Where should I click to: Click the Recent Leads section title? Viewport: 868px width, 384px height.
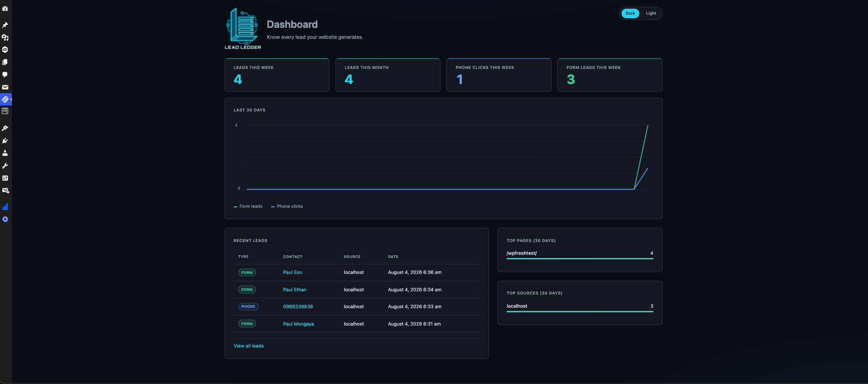(x=251, y=241)
